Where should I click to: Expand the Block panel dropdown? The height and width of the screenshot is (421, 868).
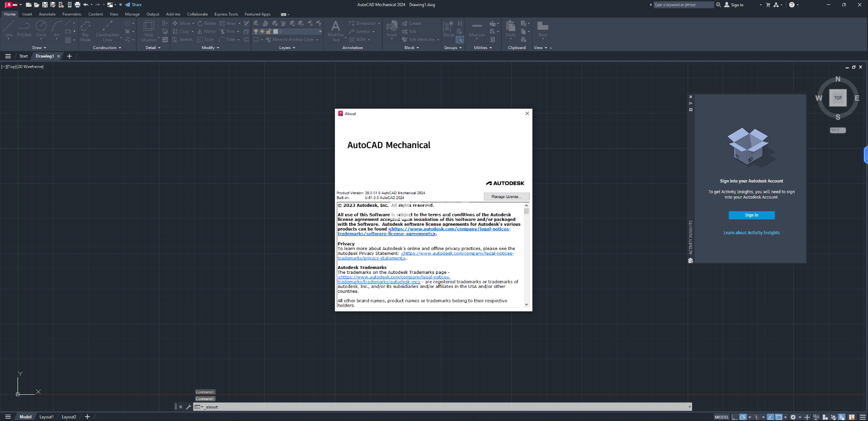[x=412, y=48]
